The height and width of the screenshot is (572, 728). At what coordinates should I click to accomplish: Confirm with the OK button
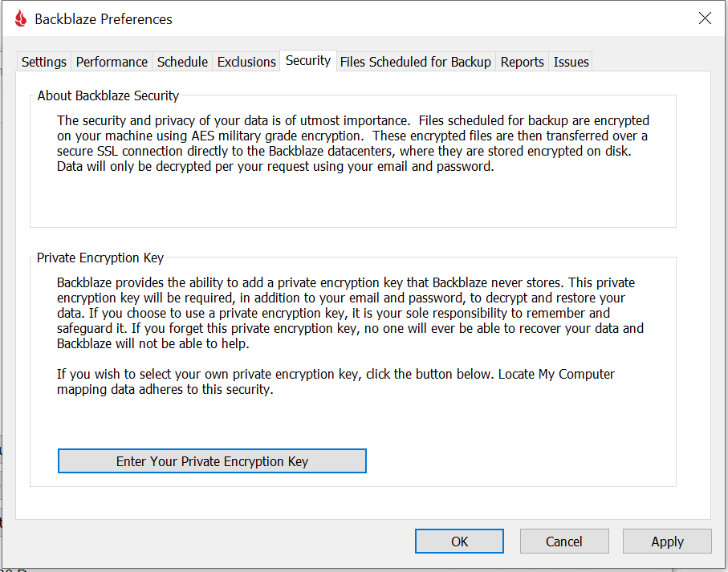[459, 542]
